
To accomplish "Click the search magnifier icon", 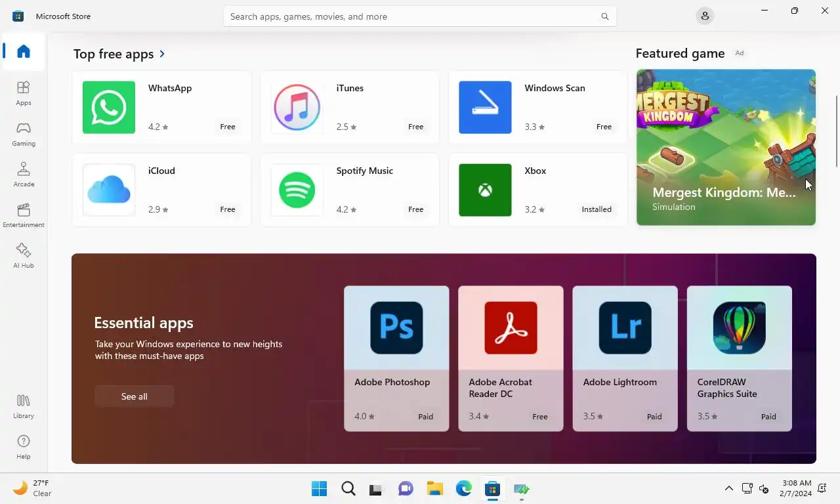I will [x=605, y=16].
